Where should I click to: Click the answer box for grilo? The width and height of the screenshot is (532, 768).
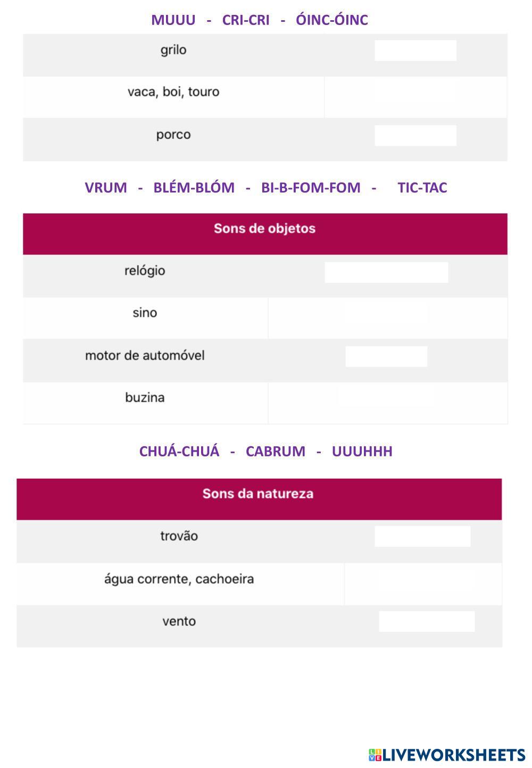415,51
